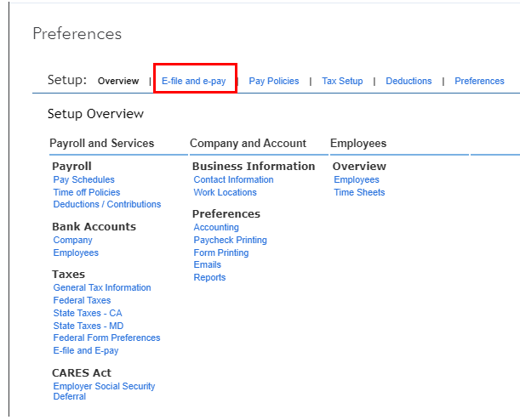Open Deductions / Contributions link

(x=107, y=205)
